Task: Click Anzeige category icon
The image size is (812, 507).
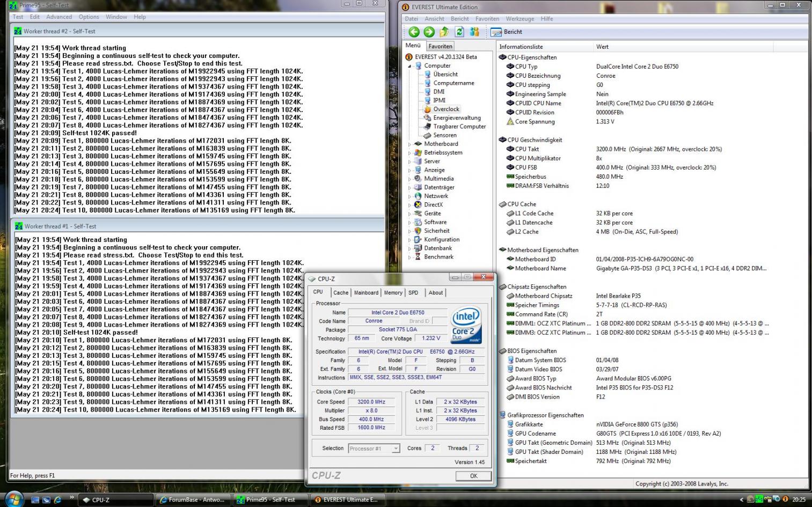Action: tap(418, 170)
